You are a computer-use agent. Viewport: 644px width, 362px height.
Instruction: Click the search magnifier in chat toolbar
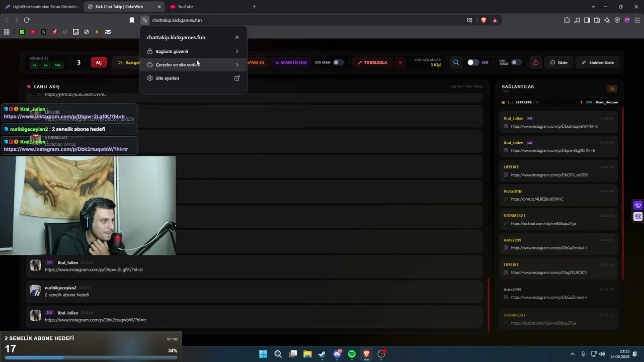point(456,62)
